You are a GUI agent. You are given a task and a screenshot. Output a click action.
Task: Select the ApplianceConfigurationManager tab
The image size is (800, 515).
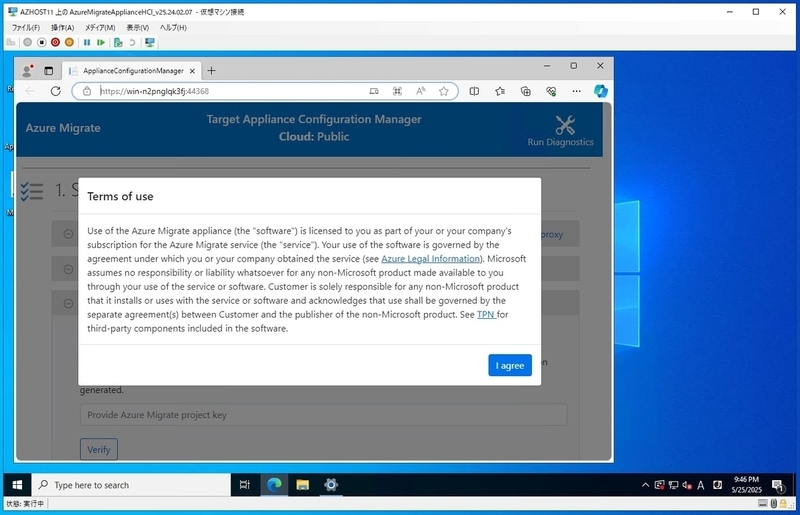132,71
